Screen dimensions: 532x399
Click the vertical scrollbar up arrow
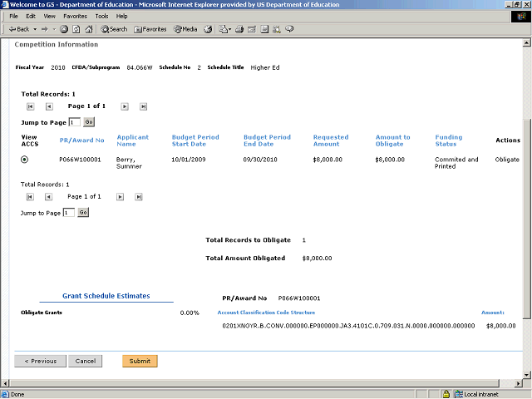pos(526,42)
